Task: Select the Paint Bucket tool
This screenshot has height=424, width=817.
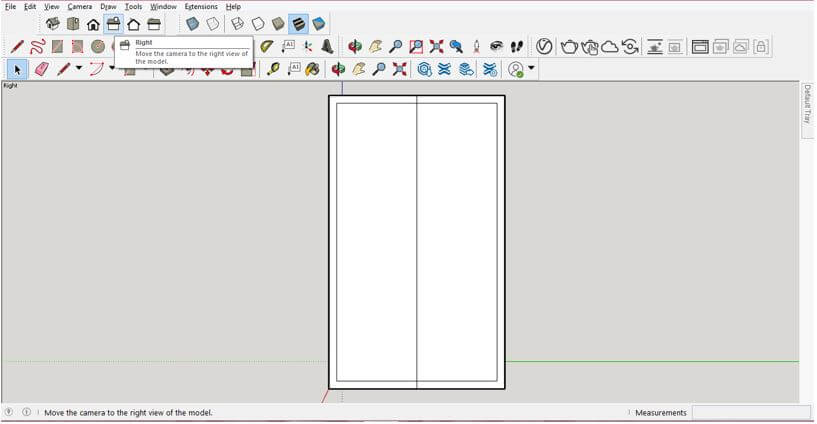Action: tap(313, 69)
